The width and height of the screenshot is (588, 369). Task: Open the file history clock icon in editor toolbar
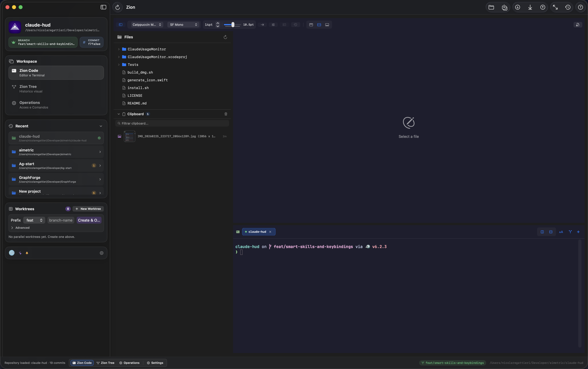tap(295, 25)
